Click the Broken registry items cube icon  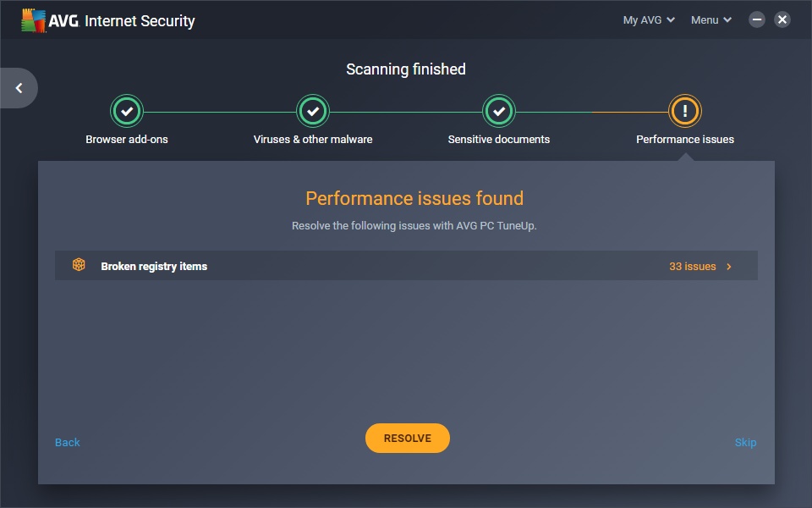click(79, 265)
